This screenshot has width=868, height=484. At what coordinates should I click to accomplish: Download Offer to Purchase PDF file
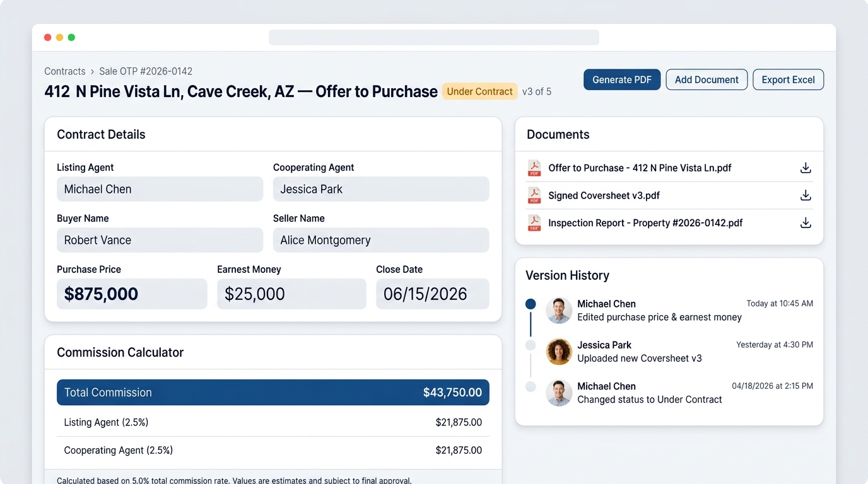pyautogui.click(x=806, y=168)
